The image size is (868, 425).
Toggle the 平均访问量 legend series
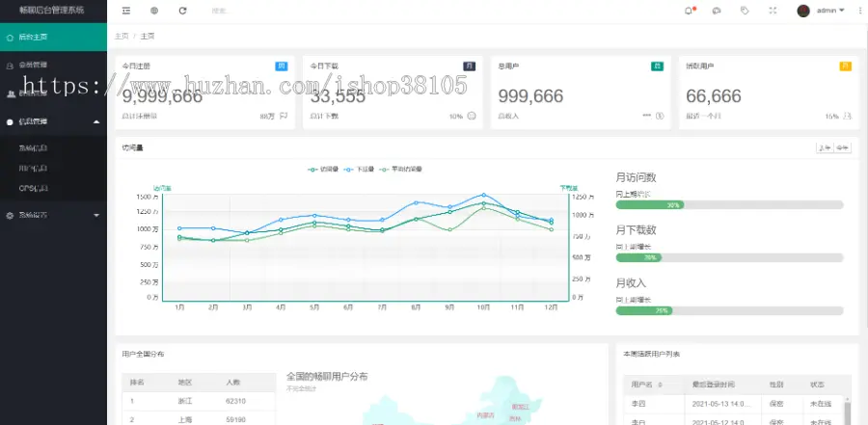[x=401, y=170]
